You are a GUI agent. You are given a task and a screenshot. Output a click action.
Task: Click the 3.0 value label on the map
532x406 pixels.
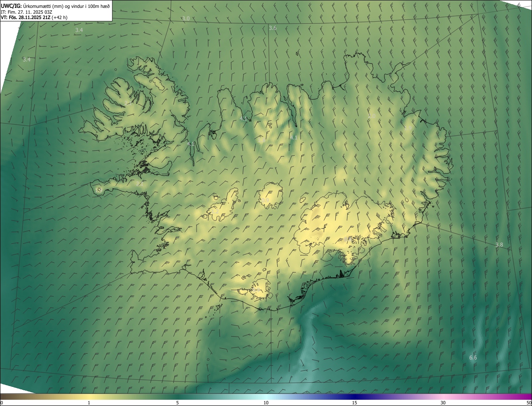[186, 19]
